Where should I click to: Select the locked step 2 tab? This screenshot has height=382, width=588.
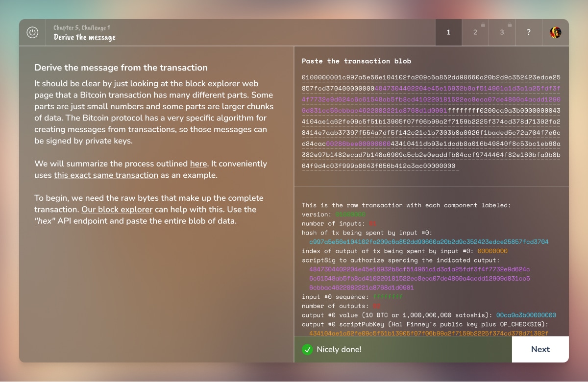coord(475,32)
